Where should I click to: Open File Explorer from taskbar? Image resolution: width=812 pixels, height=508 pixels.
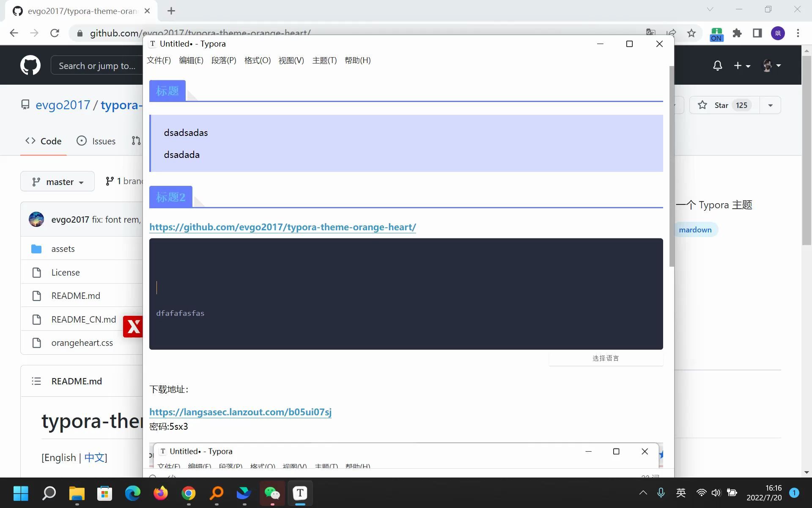pyautogui.click(x=77, y=493)
